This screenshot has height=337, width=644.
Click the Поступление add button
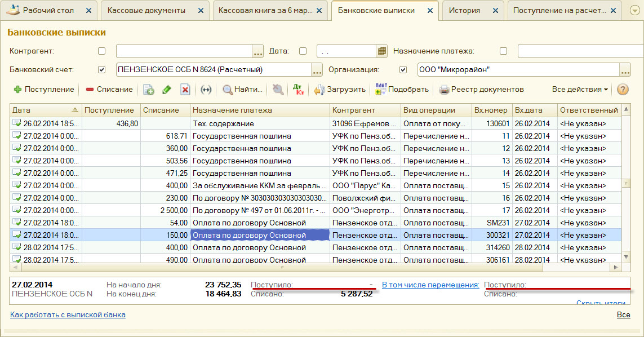tap(44, 90)
